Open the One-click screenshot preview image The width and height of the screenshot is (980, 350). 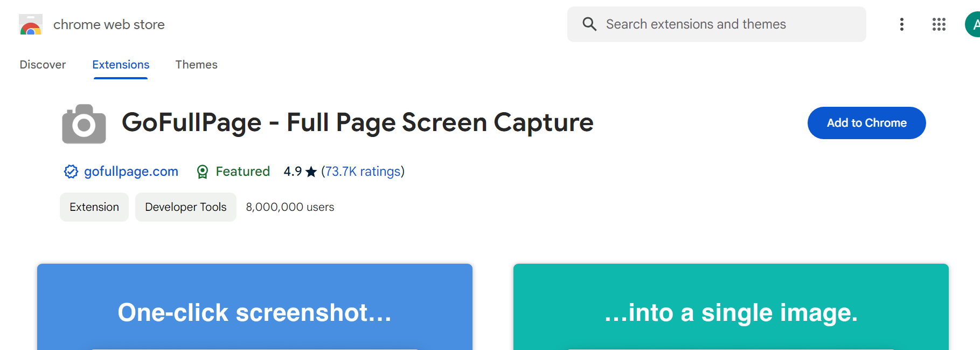(255, 307)
